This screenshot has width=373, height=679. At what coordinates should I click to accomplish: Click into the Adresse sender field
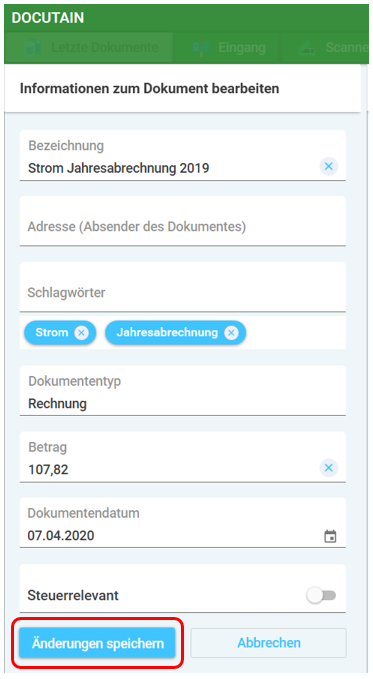[x=182, y=221]
